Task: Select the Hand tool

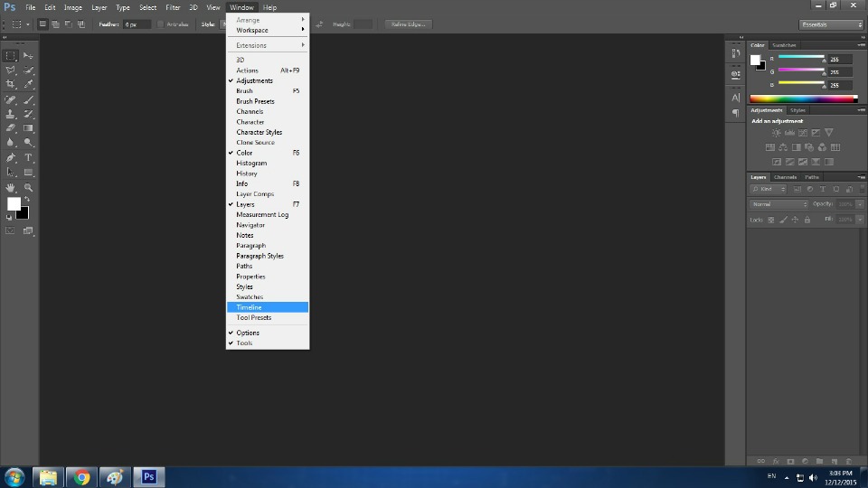Action: pyautogui.click(x=11, y=188)
